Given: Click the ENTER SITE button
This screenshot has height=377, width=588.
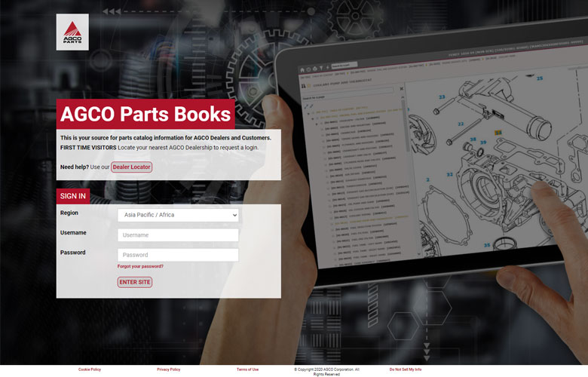Looking at the screenshot, I should [135, 282].
